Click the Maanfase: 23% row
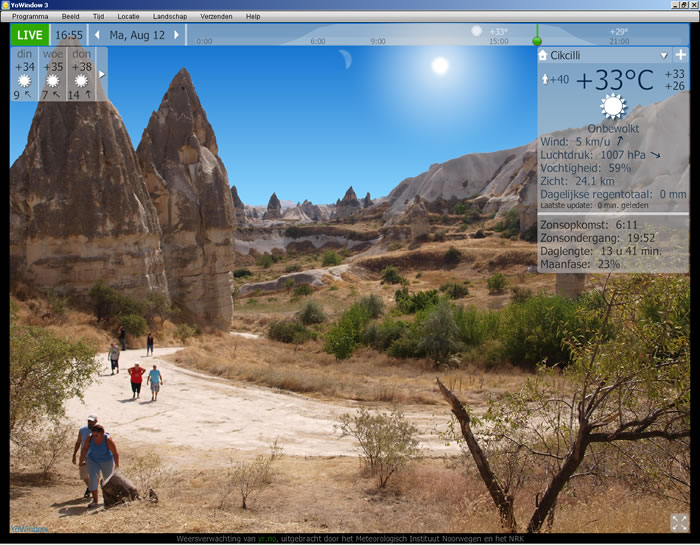This screenshot has height=546, width=700. [580, 264]
